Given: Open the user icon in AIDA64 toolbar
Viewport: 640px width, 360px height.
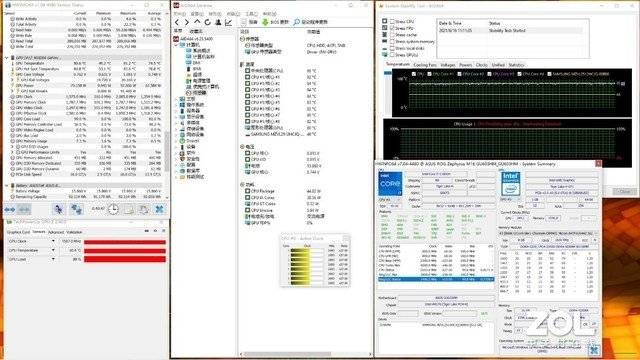Looking at the screenshot, I should click(x=218, y=22).
